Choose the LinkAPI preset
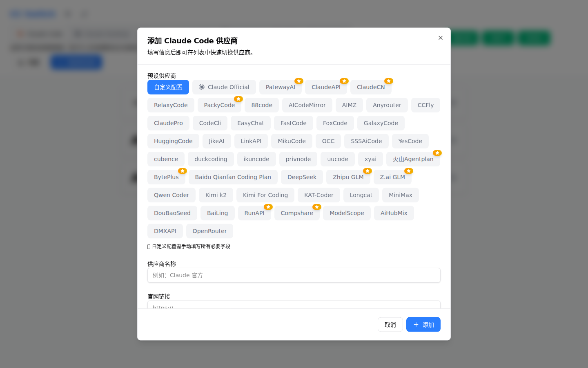Viewport: 588px width, 368px height. tap(251, 141)
